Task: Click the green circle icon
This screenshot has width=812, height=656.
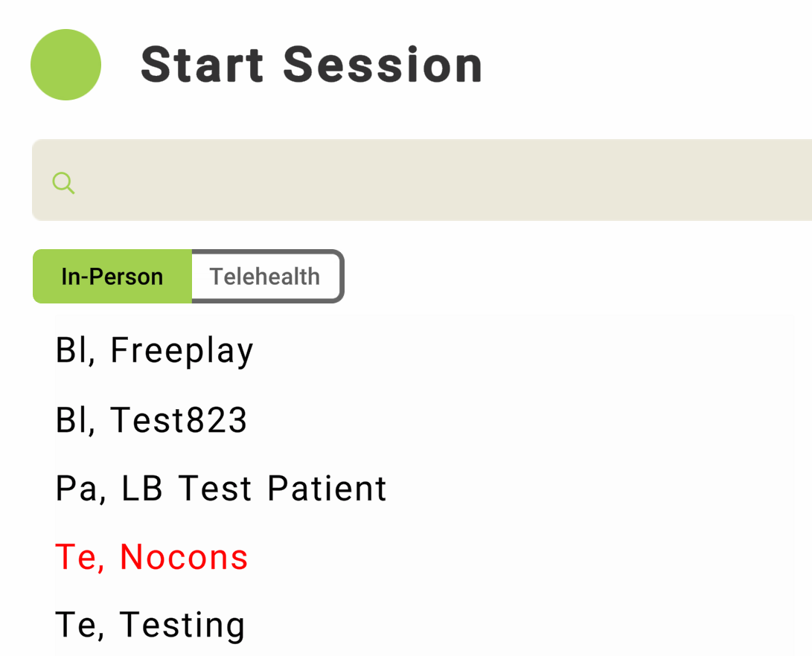Action: tap(65, 65)
